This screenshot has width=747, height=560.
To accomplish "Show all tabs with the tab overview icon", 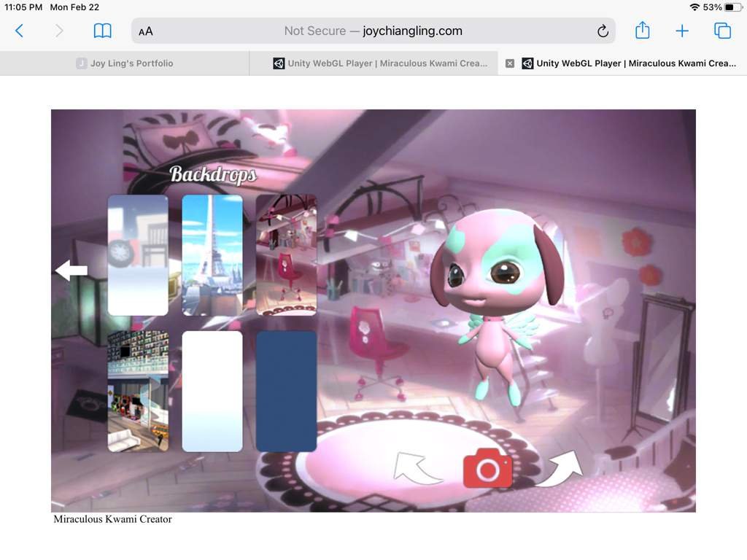I will coord(722,31).
